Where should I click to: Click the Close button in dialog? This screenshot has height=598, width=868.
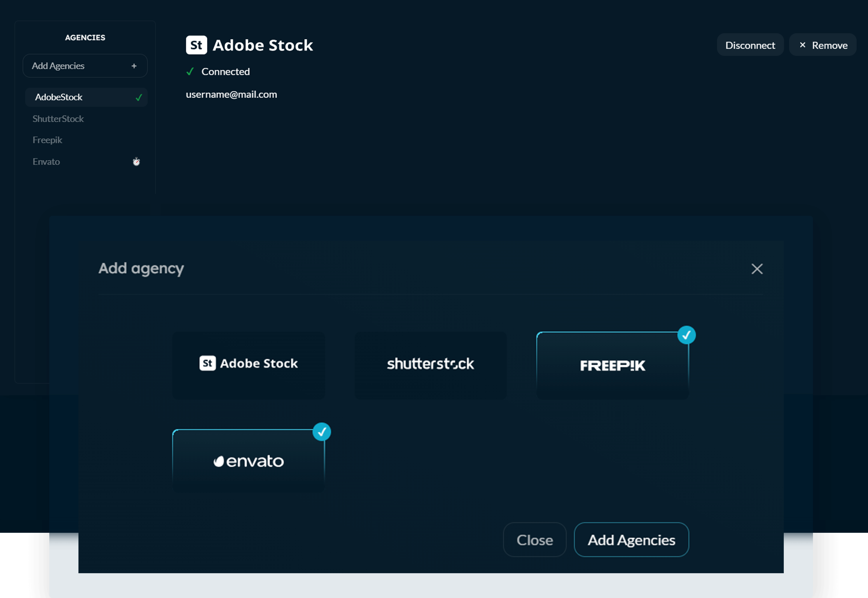(x=534, y=540)
